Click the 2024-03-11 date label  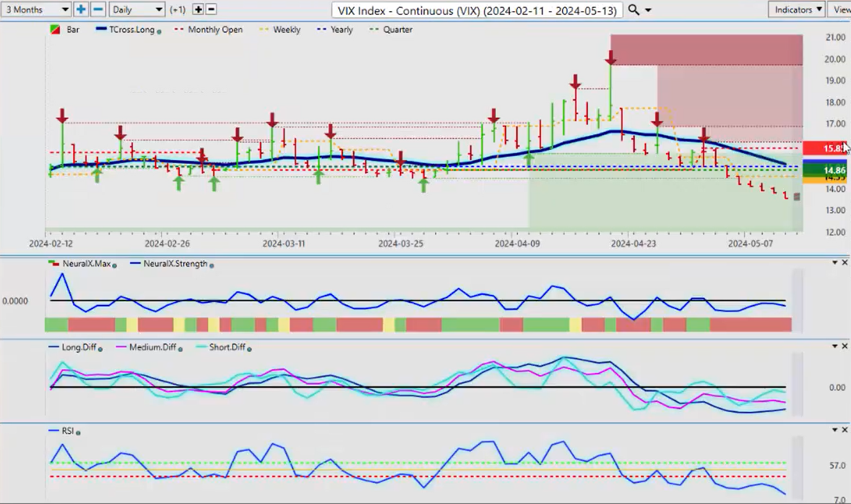point(283,244)
